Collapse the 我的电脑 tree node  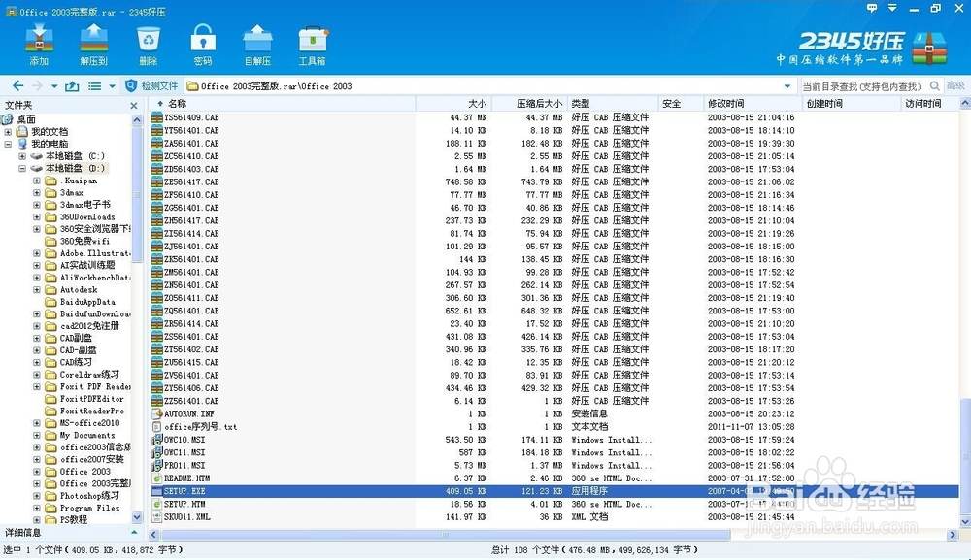[x=8, y=145]
